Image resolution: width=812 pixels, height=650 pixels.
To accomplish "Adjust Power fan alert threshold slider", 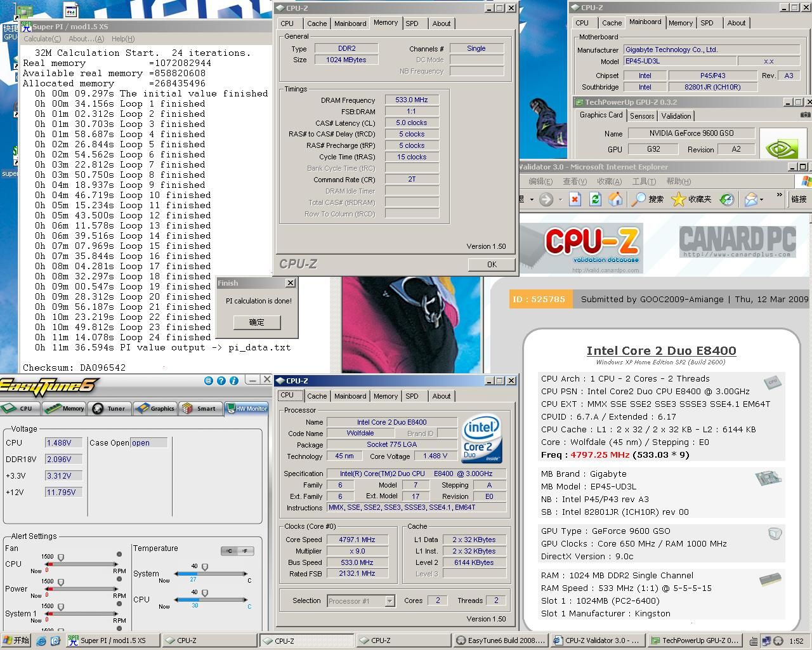I will tap(61, 582).
